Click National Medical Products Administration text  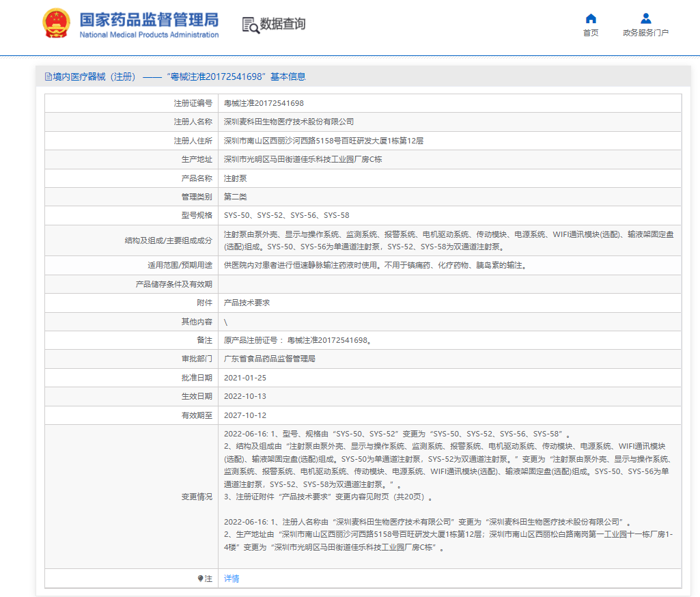coord(149,35)
